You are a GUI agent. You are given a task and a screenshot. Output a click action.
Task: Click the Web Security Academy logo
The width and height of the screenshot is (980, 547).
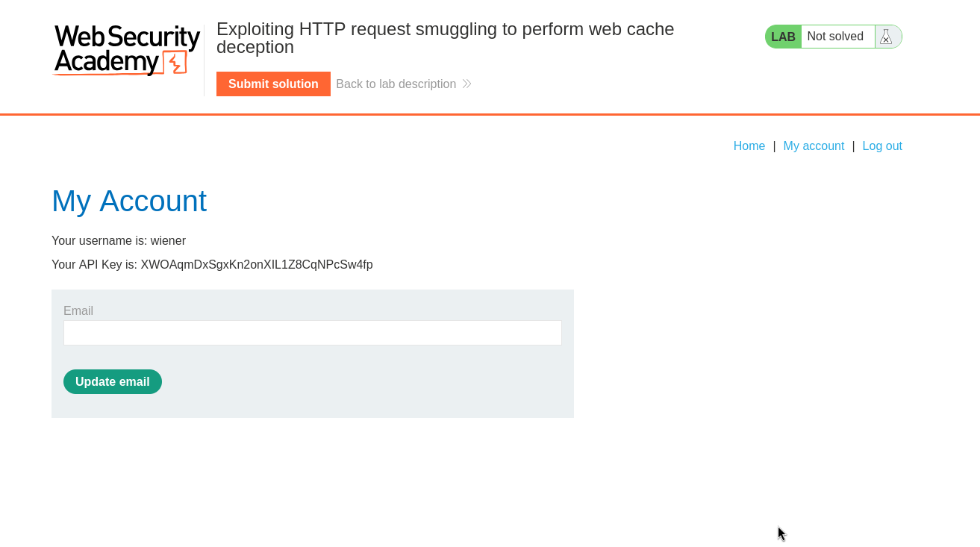point(126,51)
